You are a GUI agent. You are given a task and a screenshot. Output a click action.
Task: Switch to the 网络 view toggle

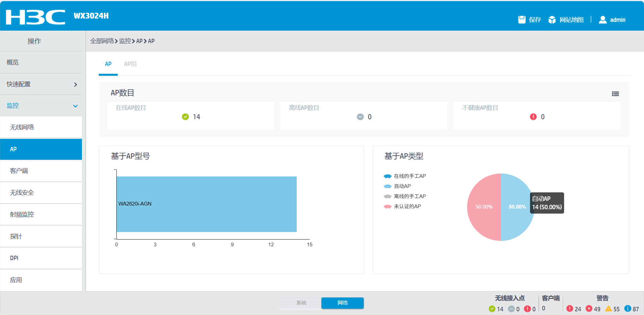click(x=343, y=303)
